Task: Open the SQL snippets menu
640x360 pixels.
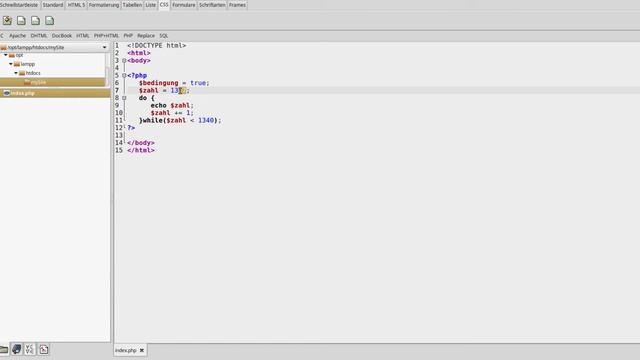Action: tap(163, 36)
